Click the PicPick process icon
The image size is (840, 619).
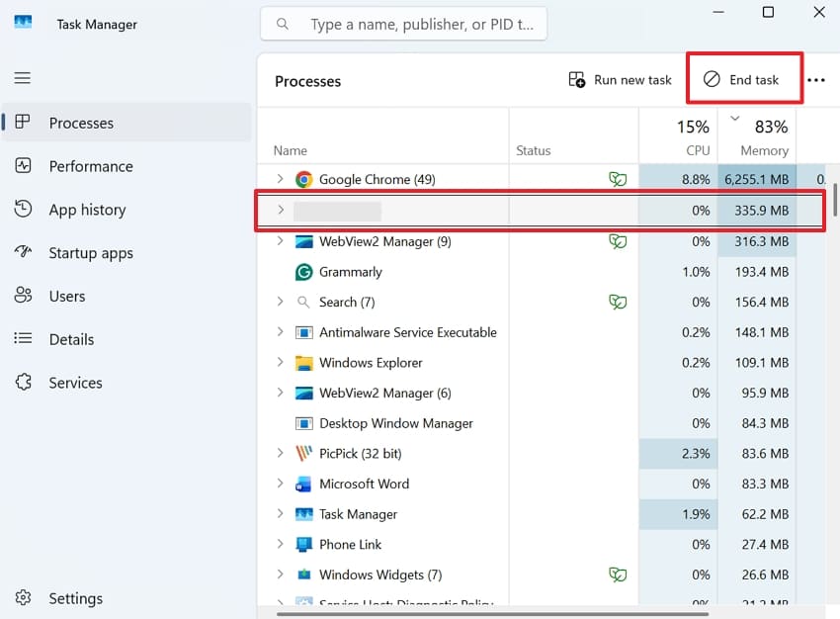coord(303,454)
